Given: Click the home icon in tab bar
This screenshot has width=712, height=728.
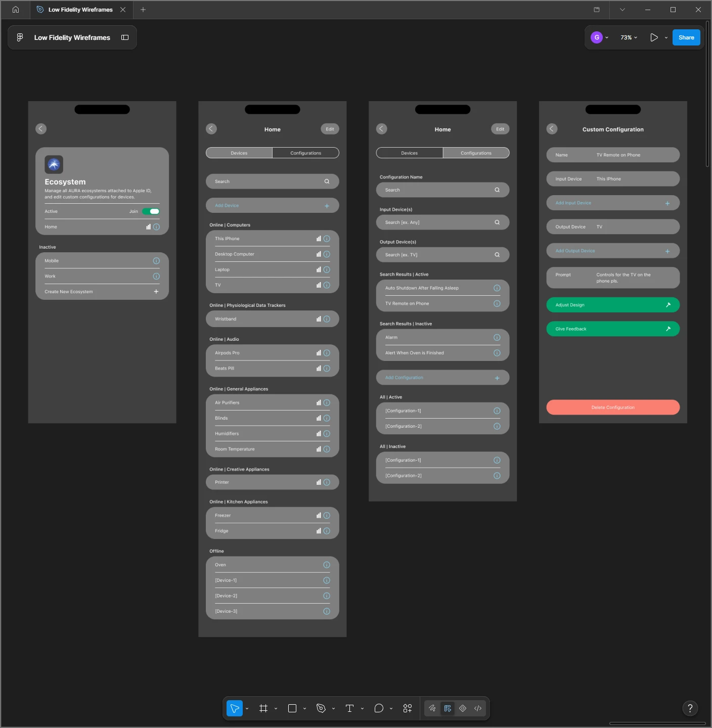Looking at the screenshot, I should click(16, 10).
